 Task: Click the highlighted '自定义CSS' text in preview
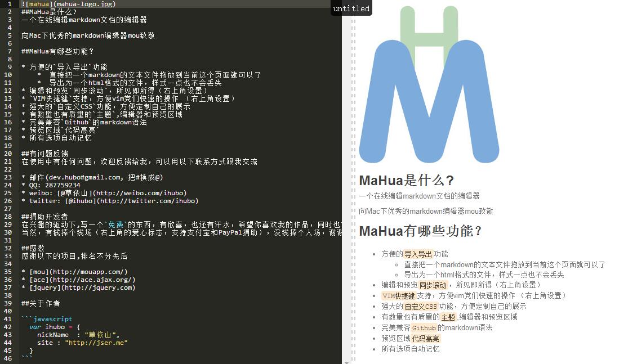(420, 307)
